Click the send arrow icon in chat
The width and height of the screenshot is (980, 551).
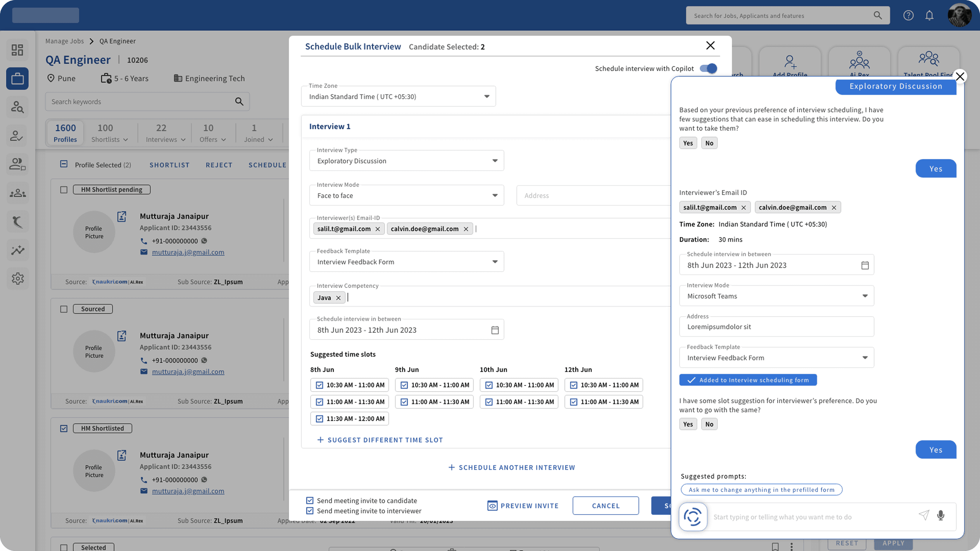pyautogui.click(x=924, y=515)
